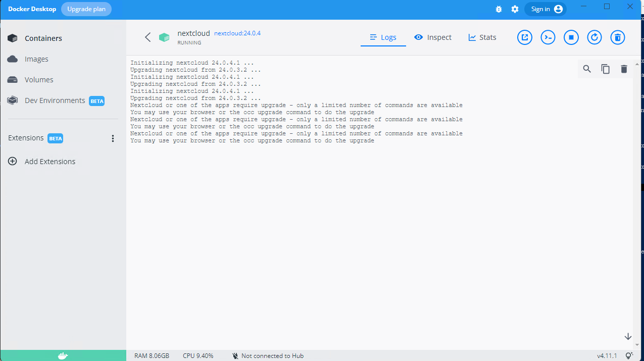This screenshot has height=361, width=644.
Task: Stop the nextcloud container
Action: [571, 37]
